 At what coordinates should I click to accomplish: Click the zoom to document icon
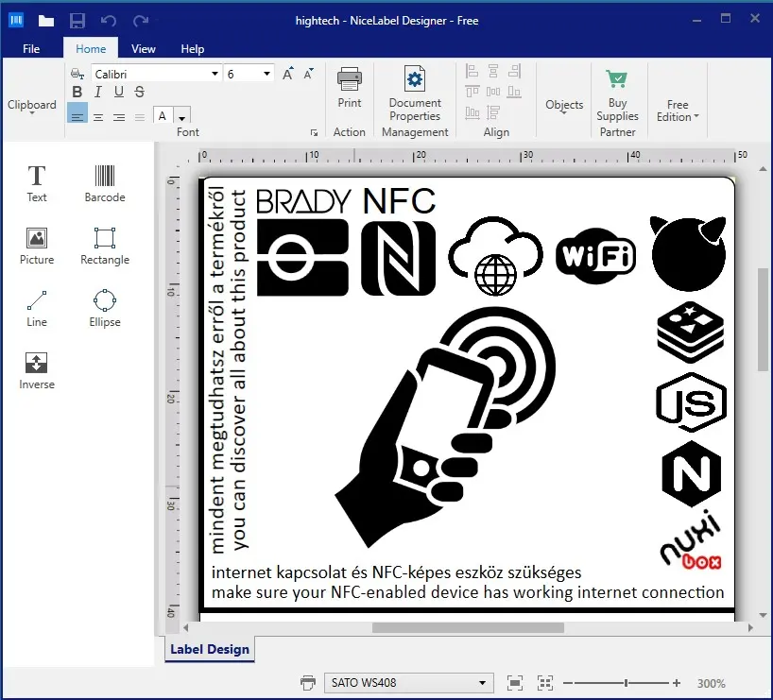tap(515, 683)
